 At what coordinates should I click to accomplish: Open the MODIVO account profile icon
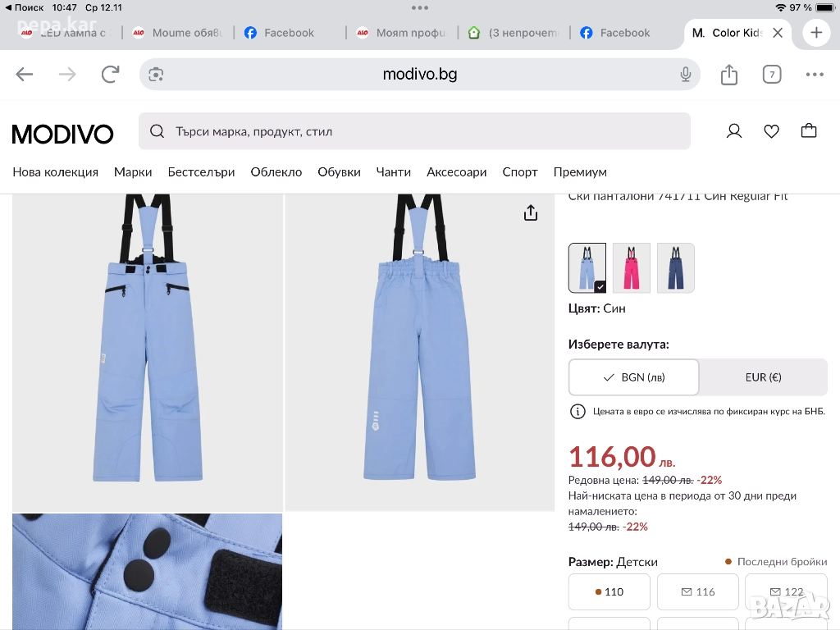coord(734,131)
